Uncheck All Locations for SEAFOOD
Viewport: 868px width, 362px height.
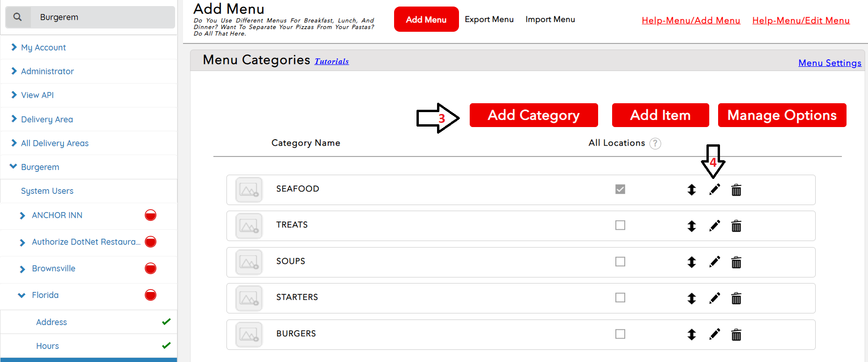tap(620, 189)
